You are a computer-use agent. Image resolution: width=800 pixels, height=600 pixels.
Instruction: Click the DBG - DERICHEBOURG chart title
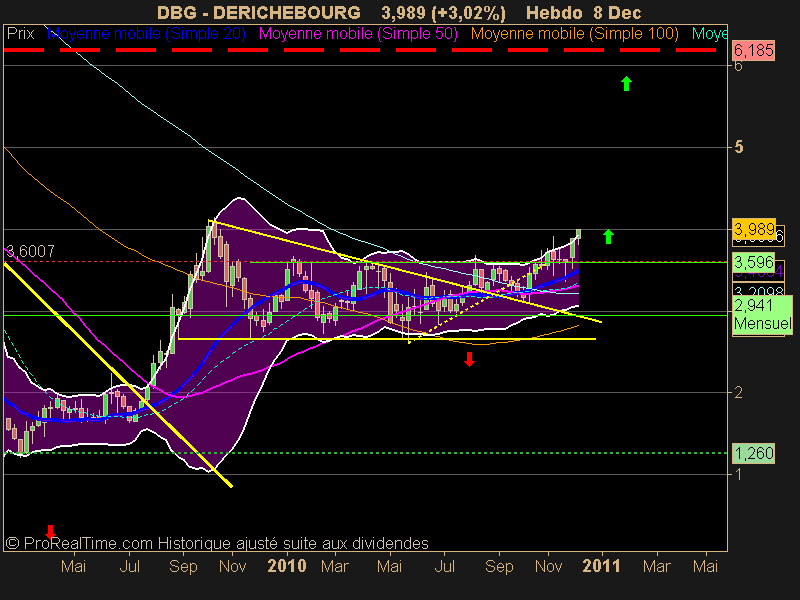[x=259, y=12]
